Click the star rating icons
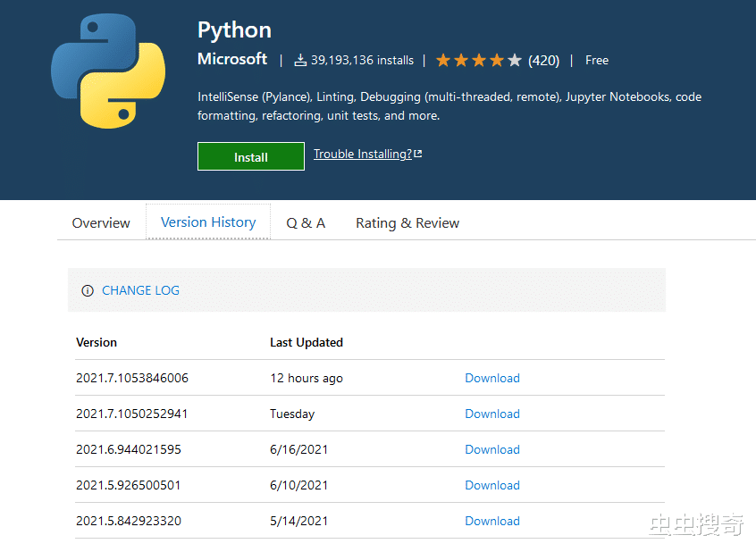Image resolution: width=756 pixels, height=552 pixels. pos(478,60)
